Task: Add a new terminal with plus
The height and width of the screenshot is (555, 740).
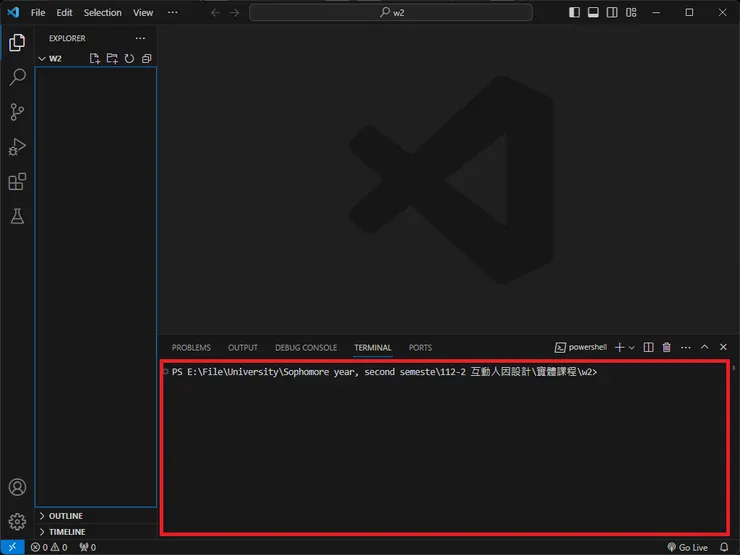Action: pos(620,347)
